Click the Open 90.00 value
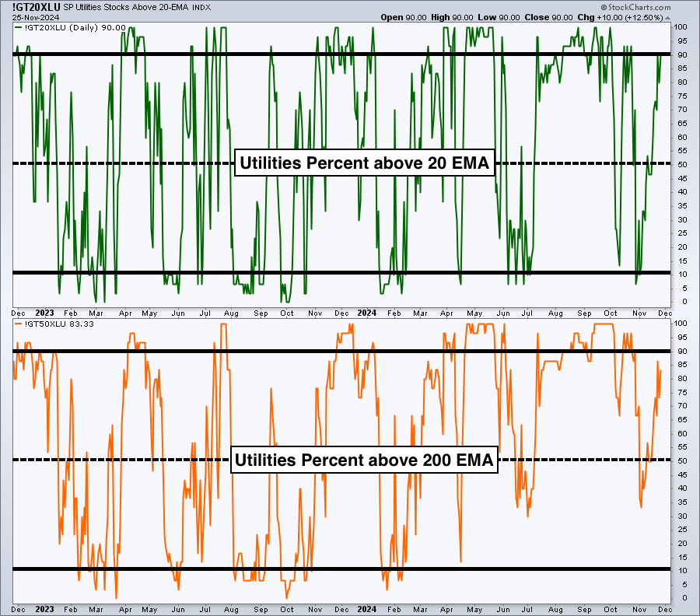Viewport: 700px width, 616px height. click(404, 17)
